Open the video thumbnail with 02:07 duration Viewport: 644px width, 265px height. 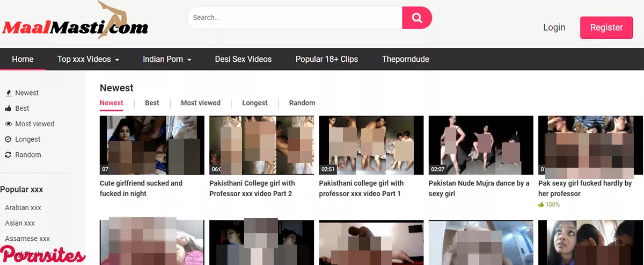coord(480,145)
